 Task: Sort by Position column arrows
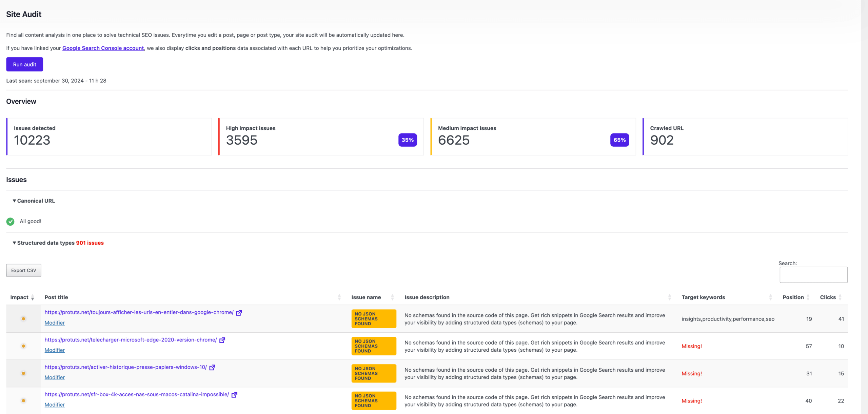click(x=808, y=297)
